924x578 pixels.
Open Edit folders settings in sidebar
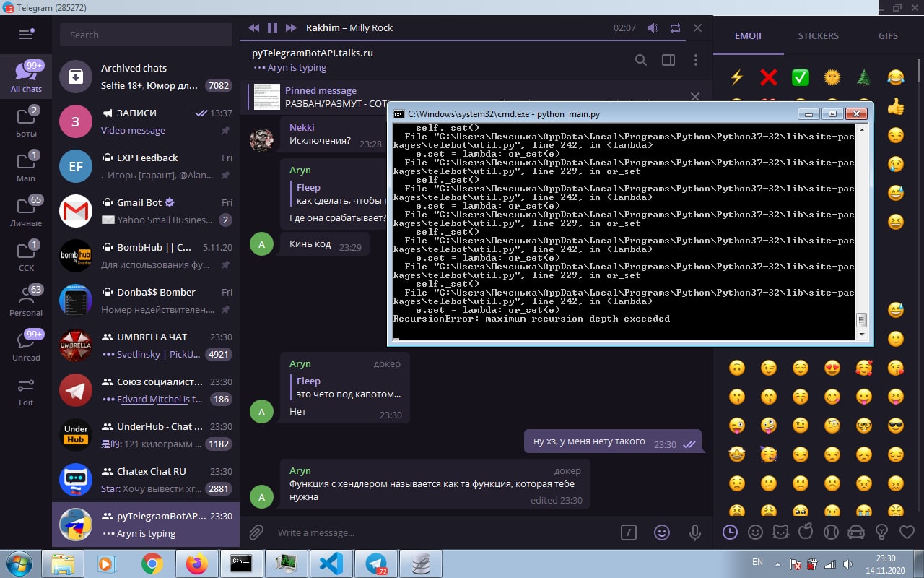tap(26, 392)
